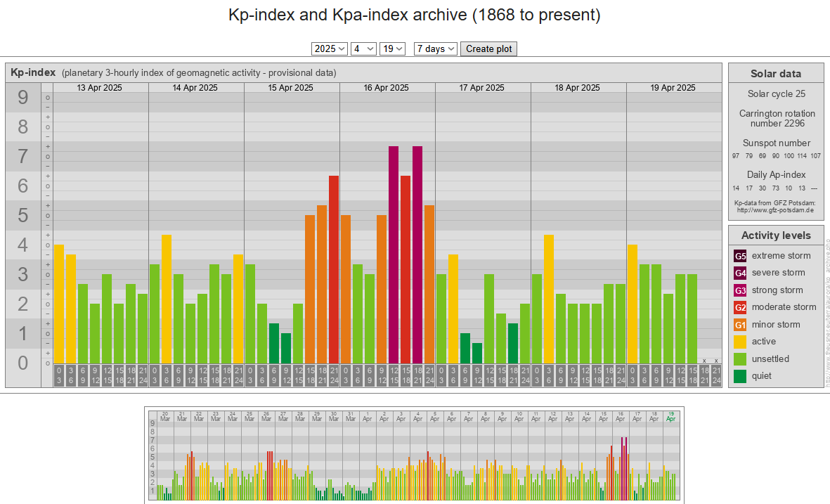Click the first yellow bar on 19 Apr
This screenshot has width=830, height=504.
click(632, 304)
